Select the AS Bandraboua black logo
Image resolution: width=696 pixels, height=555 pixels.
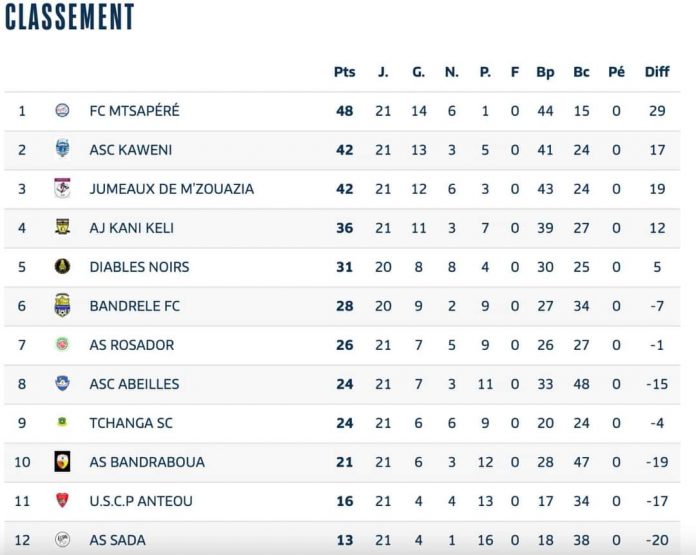click(62, 461)
